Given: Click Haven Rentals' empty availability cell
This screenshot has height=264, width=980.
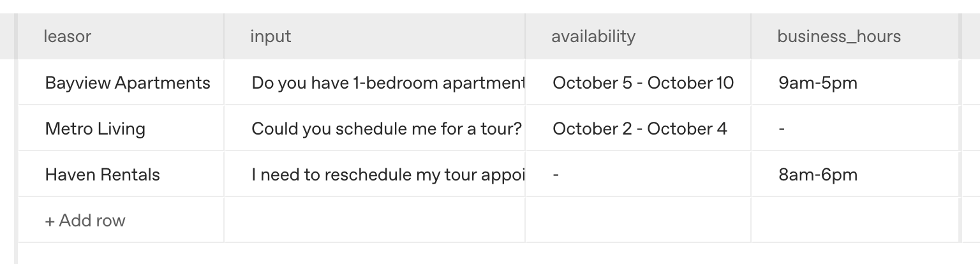Looking at the screenshot, I should [x=638, y=175].
